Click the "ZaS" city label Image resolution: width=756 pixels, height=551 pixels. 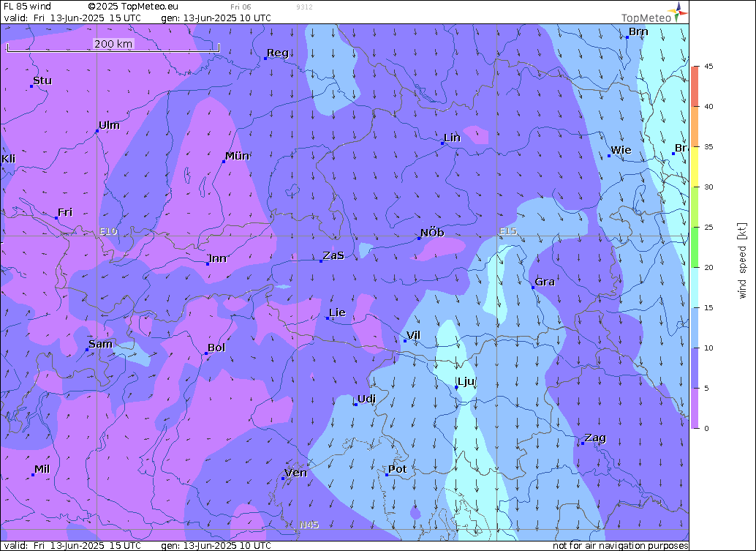[333, 255]
